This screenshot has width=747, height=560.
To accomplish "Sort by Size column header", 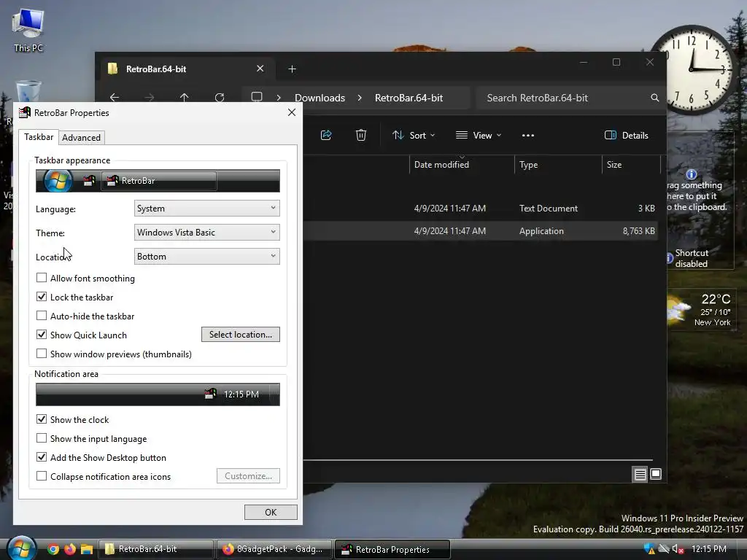I will (631, 165).
